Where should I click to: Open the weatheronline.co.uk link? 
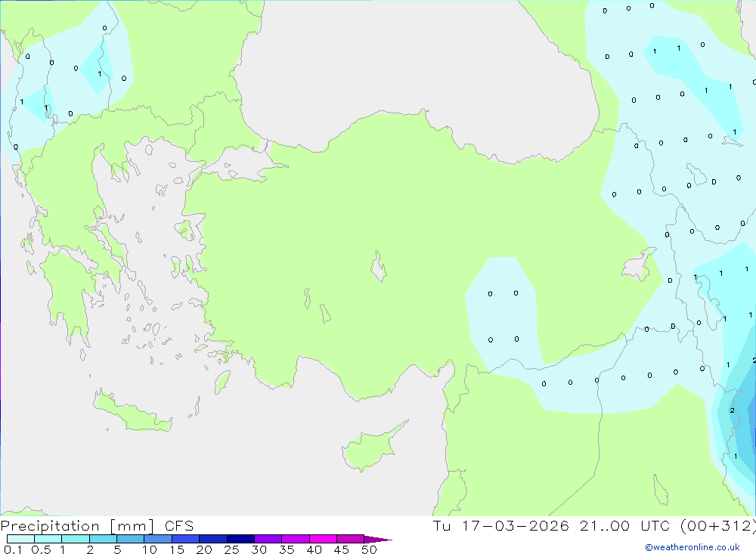tap(692, 547)
